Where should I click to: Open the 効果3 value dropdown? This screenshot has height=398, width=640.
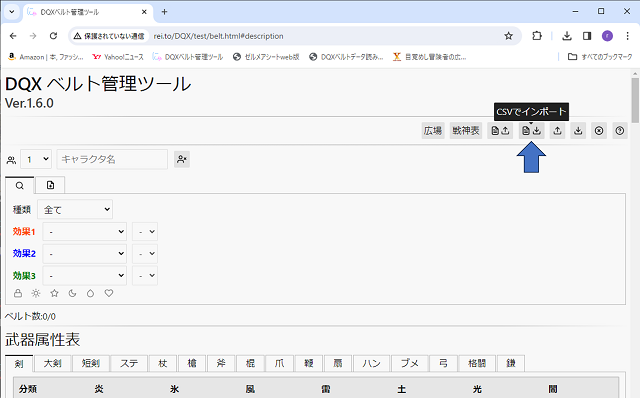(145, 276)
